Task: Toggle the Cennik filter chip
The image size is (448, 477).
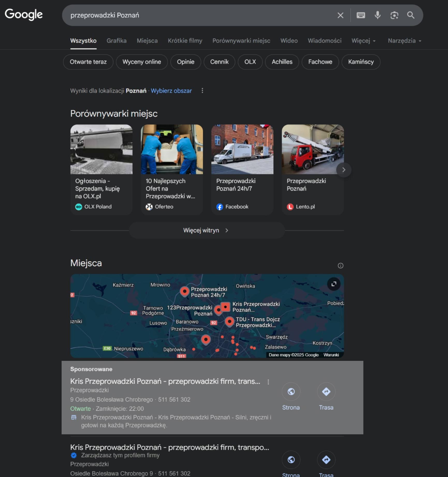Action: coord(219,62)
